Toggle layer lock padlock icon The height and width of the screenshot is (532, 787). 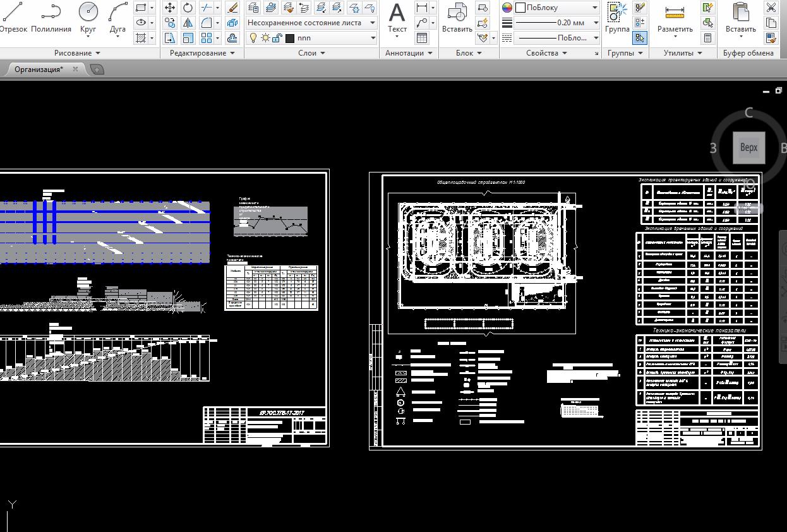point(276,38)
